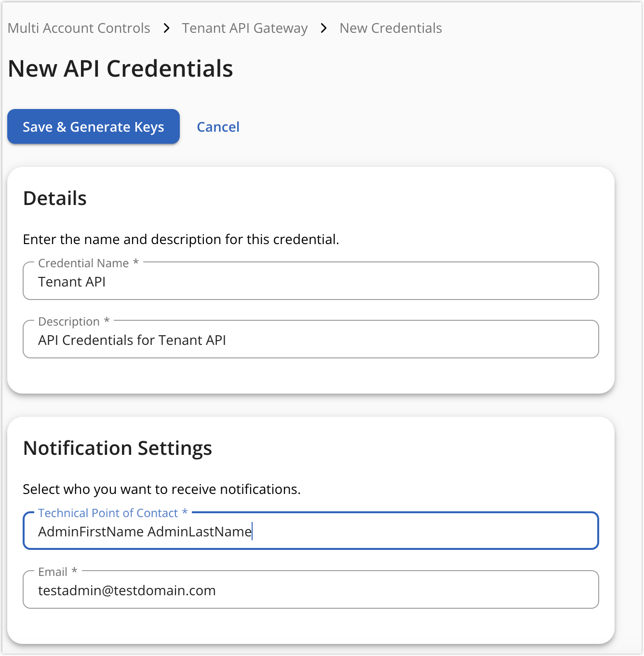Click the 'Technical Point of Contact *' label
644x656 pixels.
(x=113, y=513)
